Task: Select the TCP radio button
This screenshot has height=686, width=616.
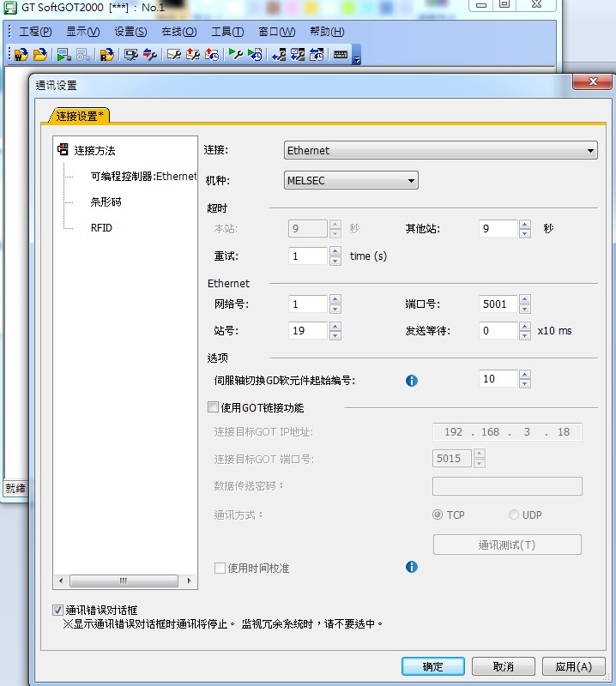Action: click(438, 514)
